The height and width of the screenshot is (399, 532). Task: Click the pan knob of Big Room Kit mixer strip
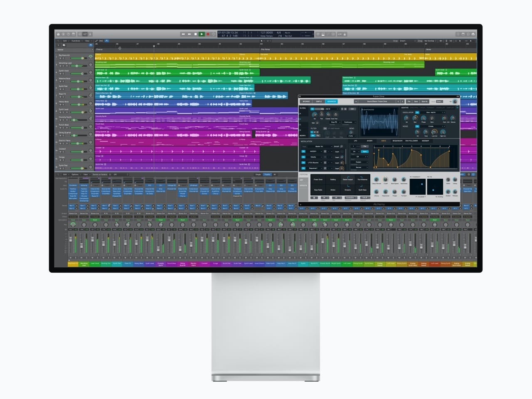click(x=73, y=225)
